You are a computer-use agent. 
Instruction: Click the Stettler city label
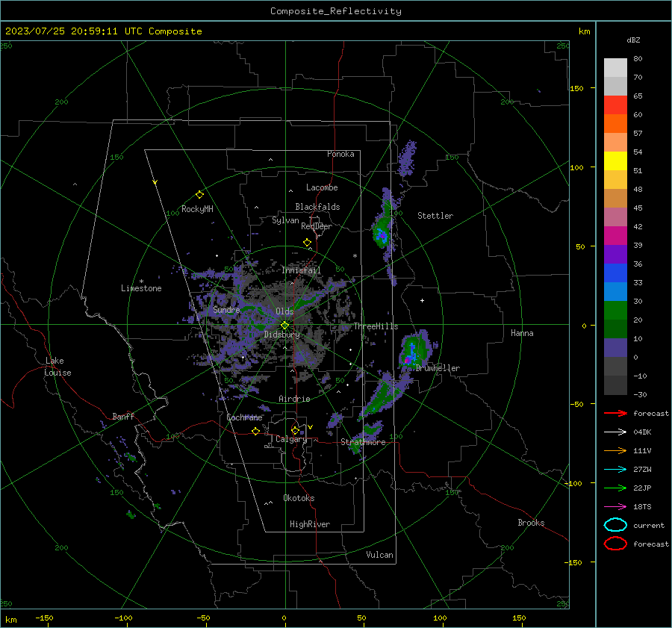[435, 216]
